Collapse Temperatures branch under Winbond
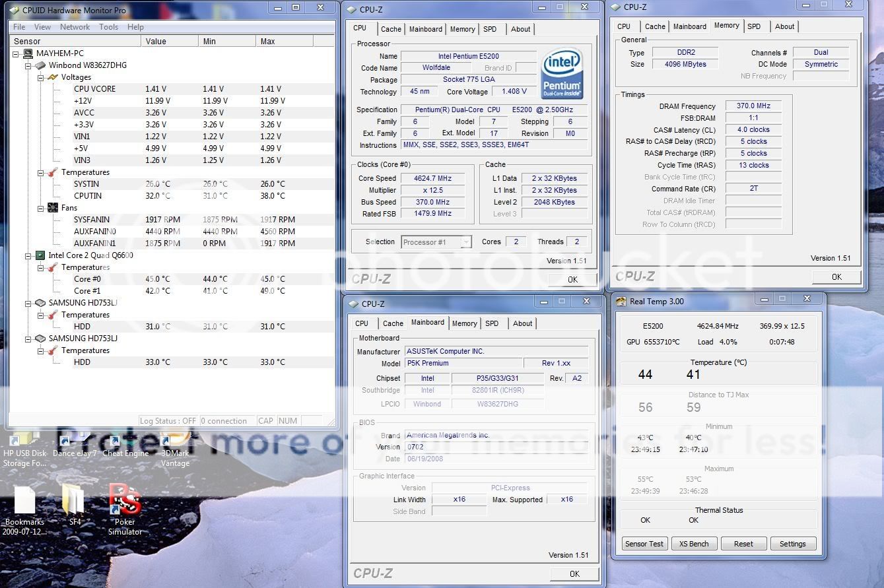Viewport: 884px width, 588px height. [x=41, y=172]
